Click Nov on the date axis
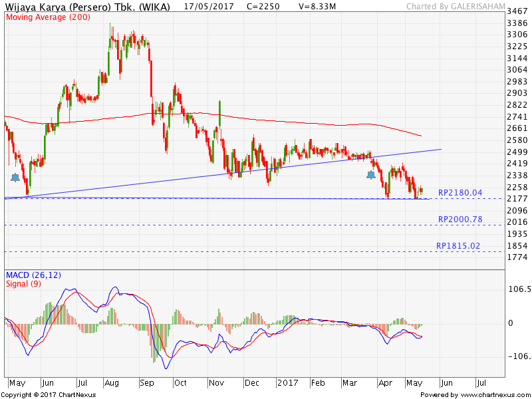The image size is (532, 399). (x=216, y=383)
